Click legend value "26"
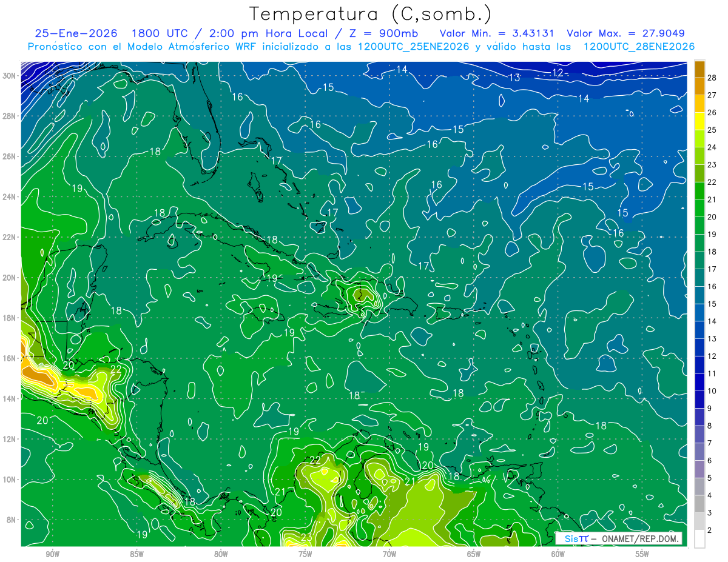Image resolution: width=728 pixels, height=562 pixels. 712,113
